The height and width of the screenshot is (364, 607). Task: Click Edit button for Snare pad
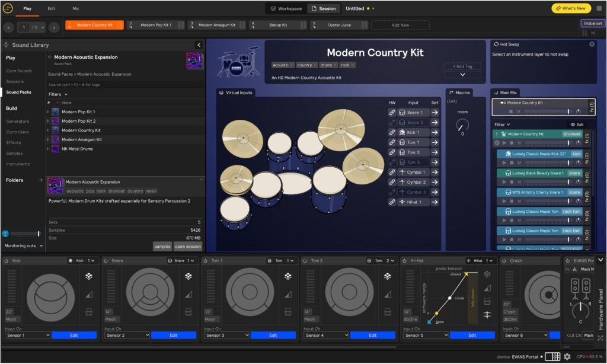(x=174, y=336)
